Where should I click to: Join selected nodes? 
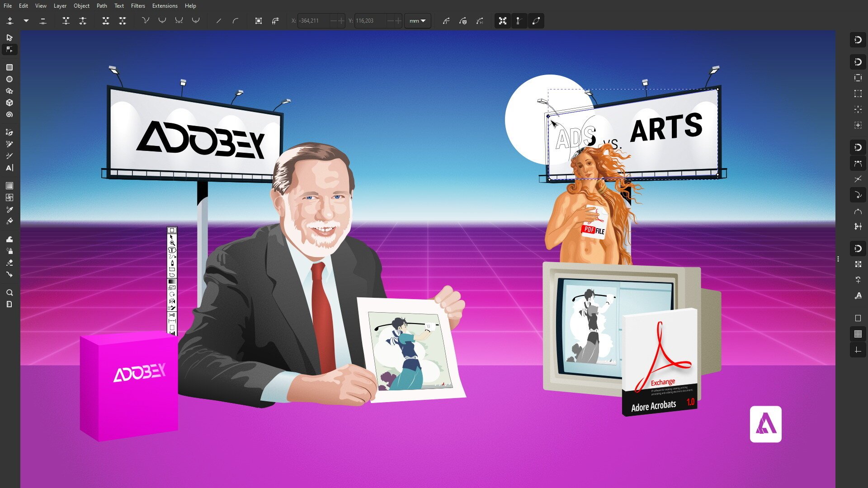coord(66,21)
